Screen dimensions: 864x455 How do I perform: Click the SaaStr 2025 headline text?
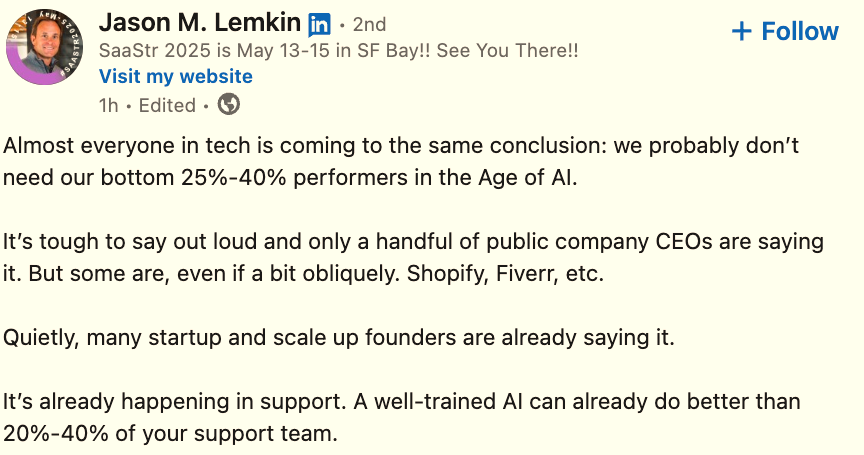point(338,51)
